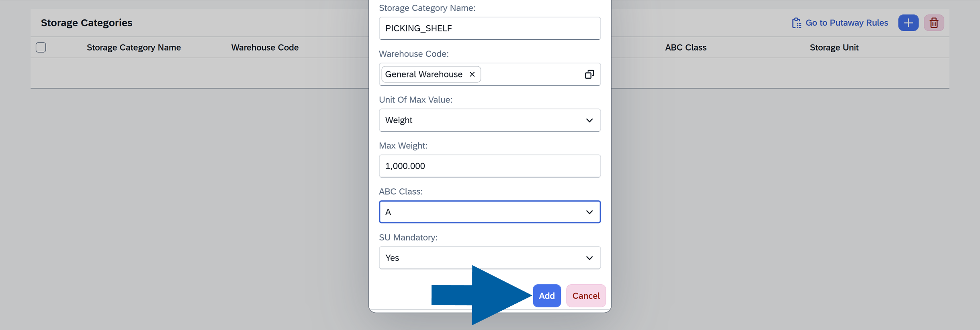Click the red trash delete icon
The width and height of the screenshot is (980, 330).
934,23
